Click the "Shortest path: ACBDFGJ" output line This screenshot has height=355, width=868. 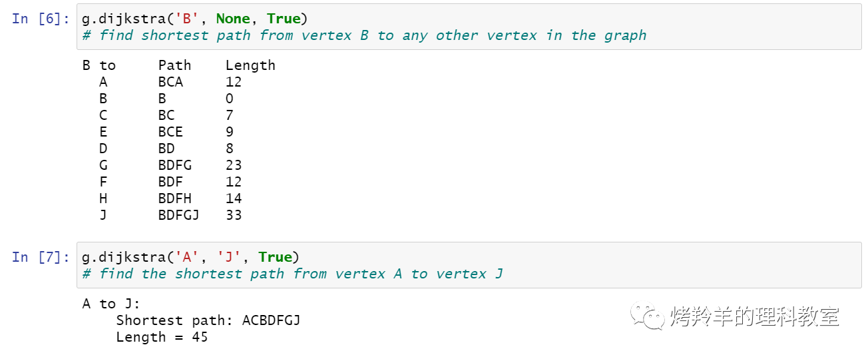coord(208,320)
